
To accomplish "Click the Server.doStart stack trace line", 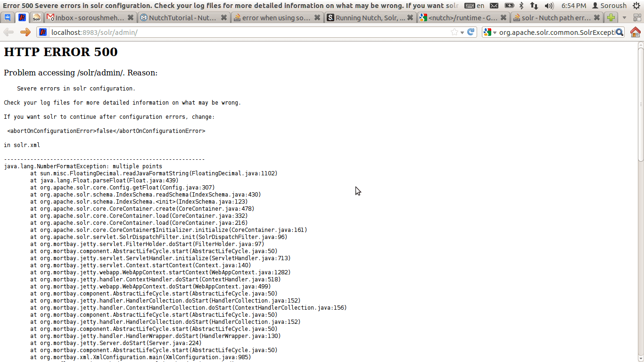I will point(116,343).
